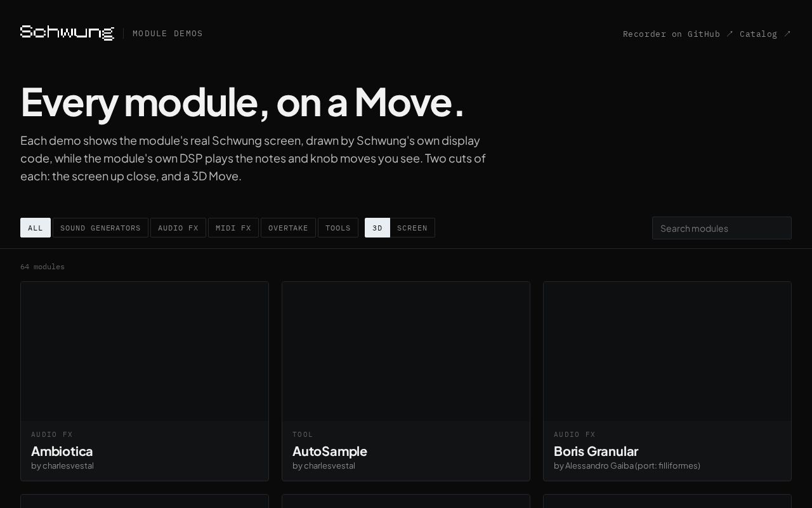
Task: Click the AutoSample title
Action: pos(330,451)
